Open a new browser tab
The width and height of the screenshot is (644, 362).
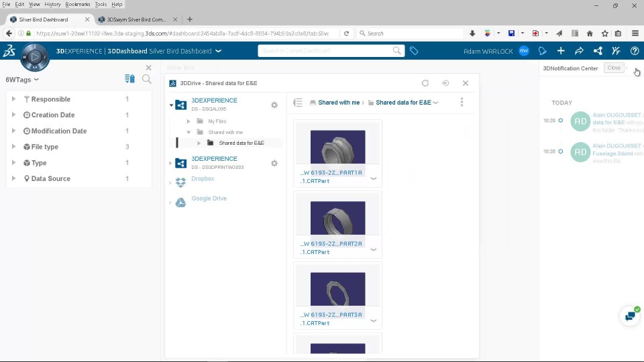[x=189, y=19]
